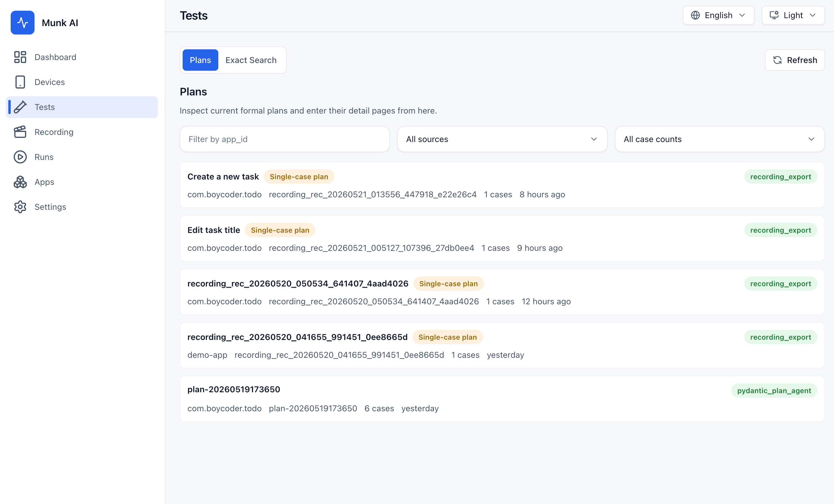Switch to the Exact Search tab
Image resolution: width=834 pixels, height=504 pixels.
251,60
